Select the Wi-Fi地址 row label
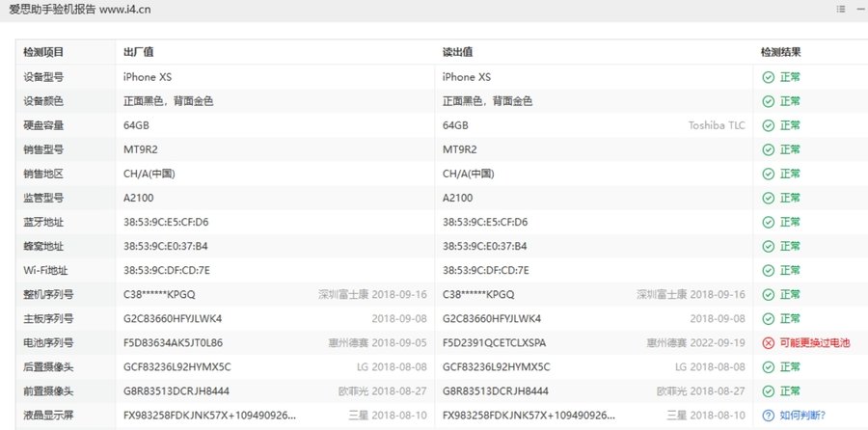 (x=45, y=271)
